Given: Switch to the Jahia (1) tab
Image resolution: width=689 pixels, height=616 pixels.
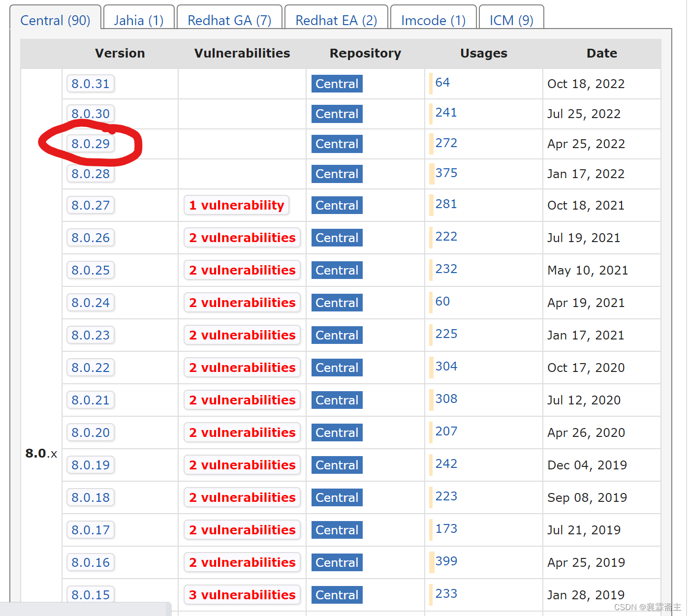Looking at the screenshot, I should [139, 20].
